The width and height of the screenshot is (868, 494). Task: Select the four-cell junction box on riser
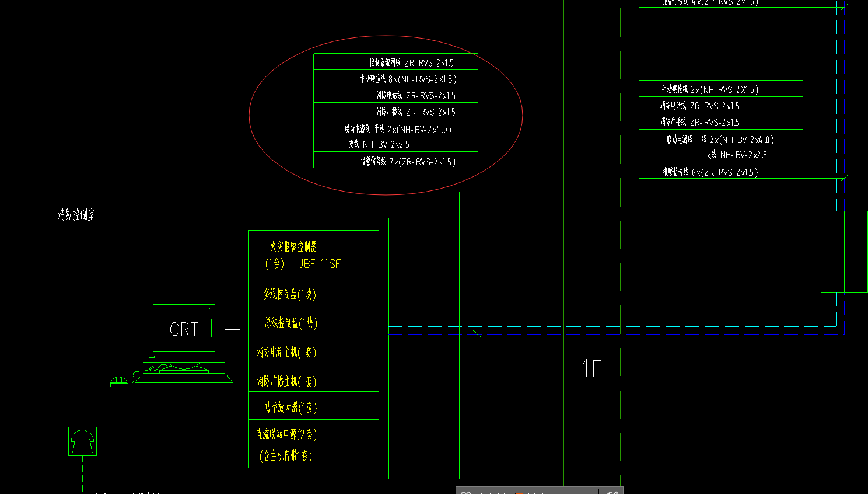click(844, 252)
